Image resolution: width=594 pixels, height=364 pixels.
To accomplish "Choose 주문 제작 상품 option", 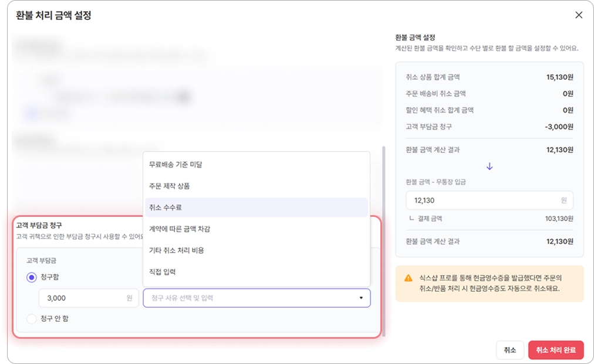I will point(256,186).
